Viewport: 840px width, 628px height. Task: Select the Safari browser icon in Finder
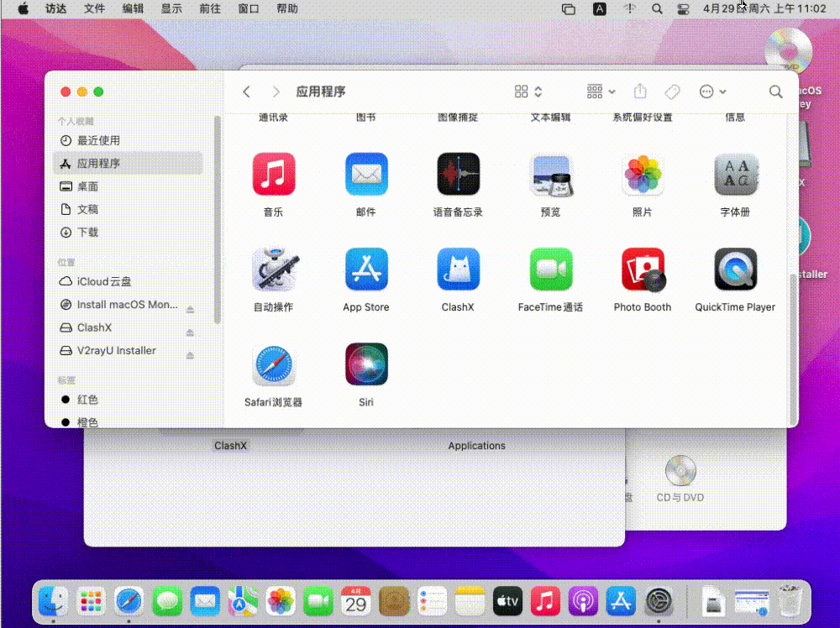pyautogui.click(x=273, y=364)
